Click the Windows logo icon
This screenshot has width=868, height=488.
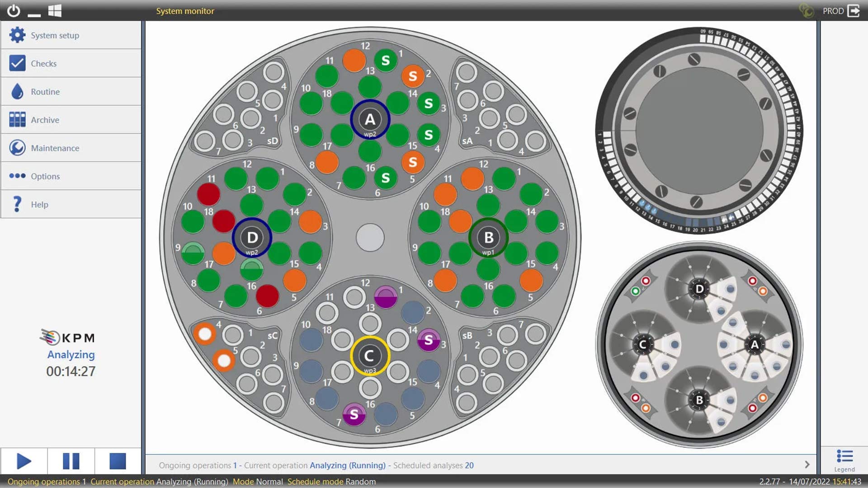coord(55,10)
